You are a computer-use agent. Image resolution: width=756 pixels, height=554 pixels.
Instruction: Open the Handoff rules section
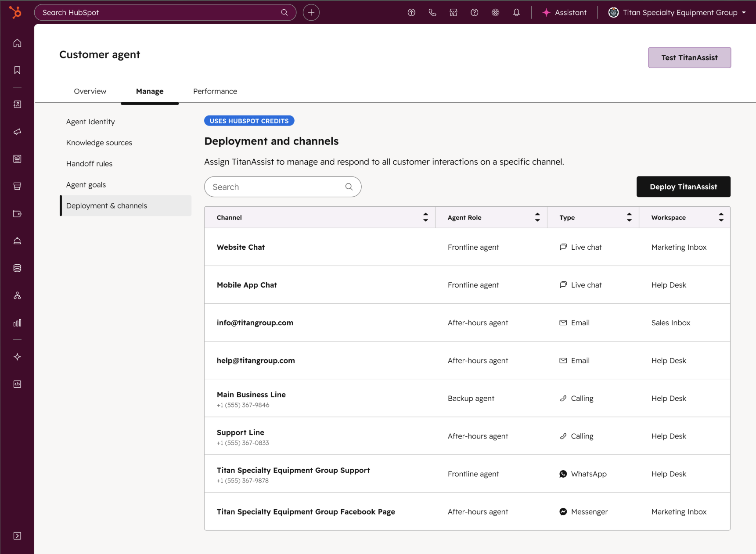[x=89, y=164]
